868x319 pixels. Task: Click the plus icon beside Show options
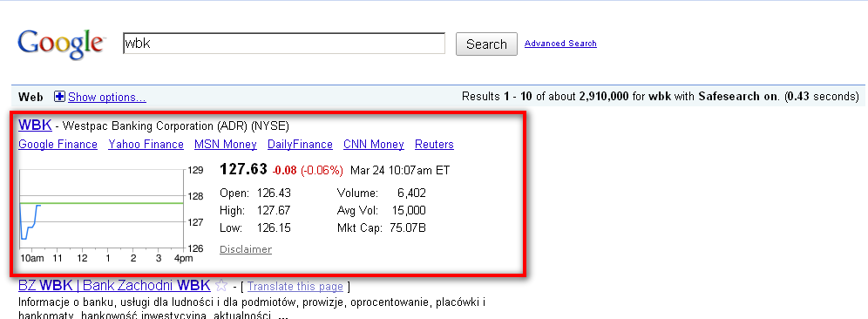click(60, 97)
